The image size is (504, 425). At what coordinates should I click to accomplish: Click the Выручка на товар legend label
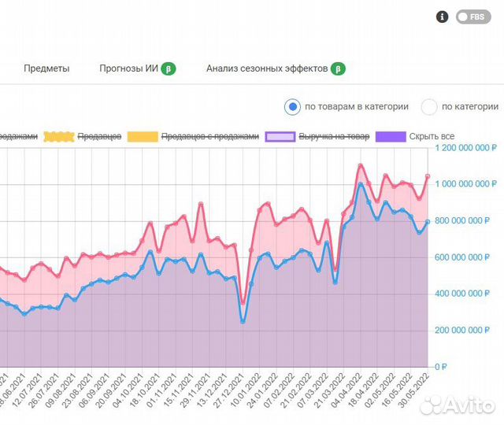pos(333,136)
